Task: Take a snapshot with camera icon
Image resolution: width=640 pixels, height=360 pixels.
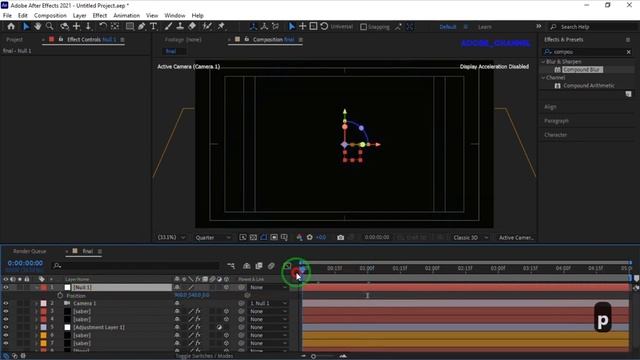Action: click(x=340, y=237)
